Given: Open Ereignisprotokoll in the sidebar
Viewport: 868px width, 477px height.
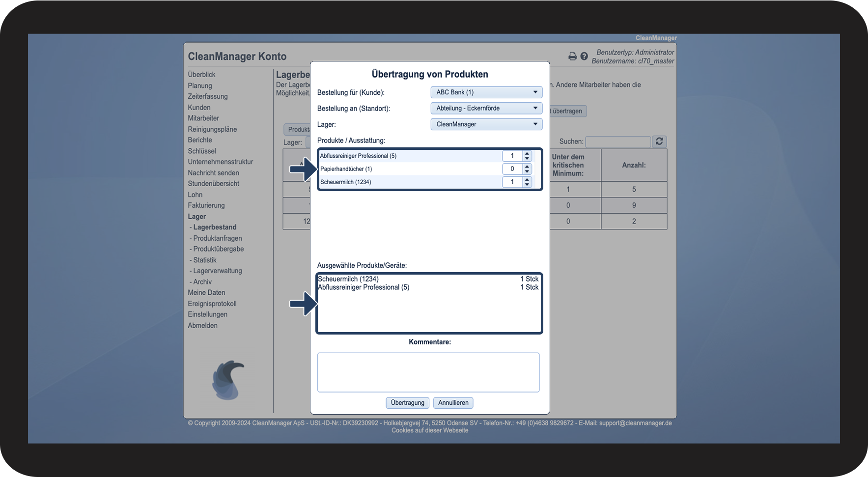Looking at the screenshot, I should [212, 304].
